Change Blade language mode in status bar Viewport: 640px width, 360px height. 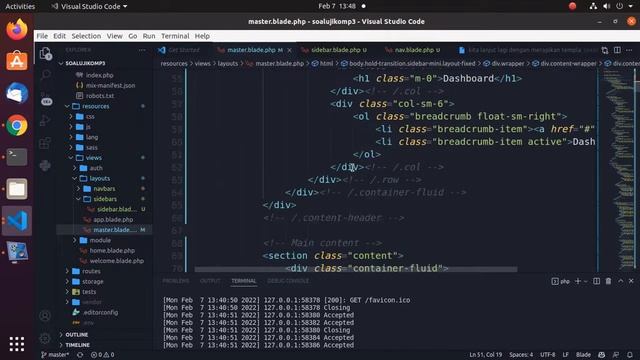583,355
